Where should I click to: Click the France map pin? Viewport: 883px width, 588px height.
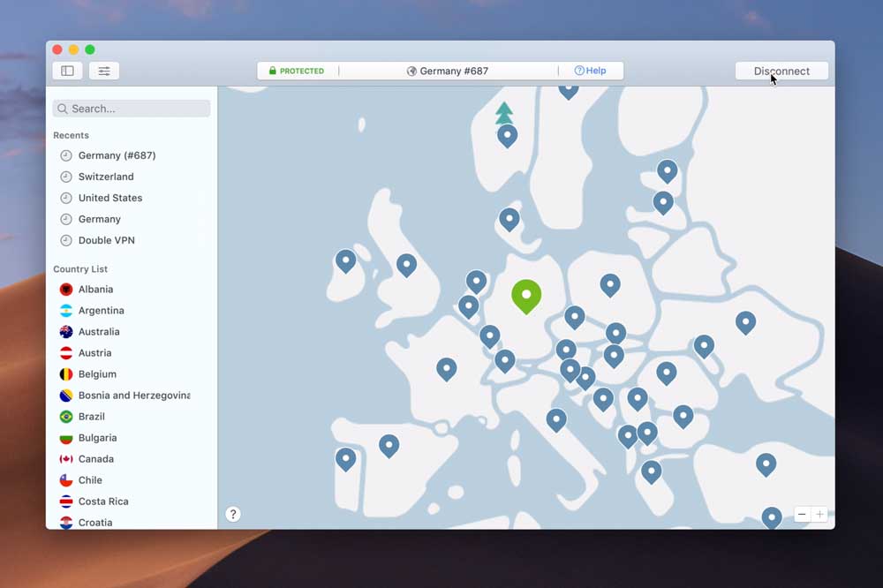point(447,369)
